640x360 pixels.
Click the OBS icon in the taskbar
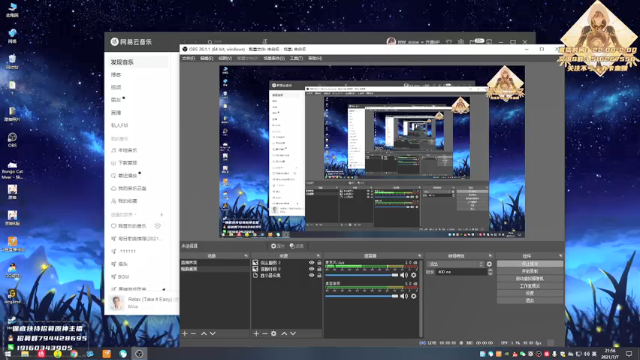[x=139, y=353]
